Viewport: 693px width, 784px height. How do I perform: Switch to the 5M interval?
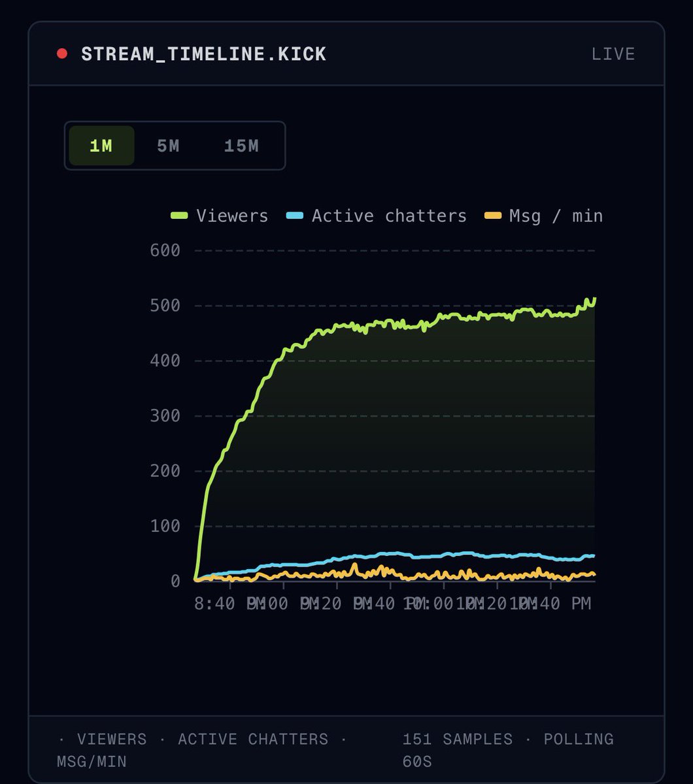point(168,146)
